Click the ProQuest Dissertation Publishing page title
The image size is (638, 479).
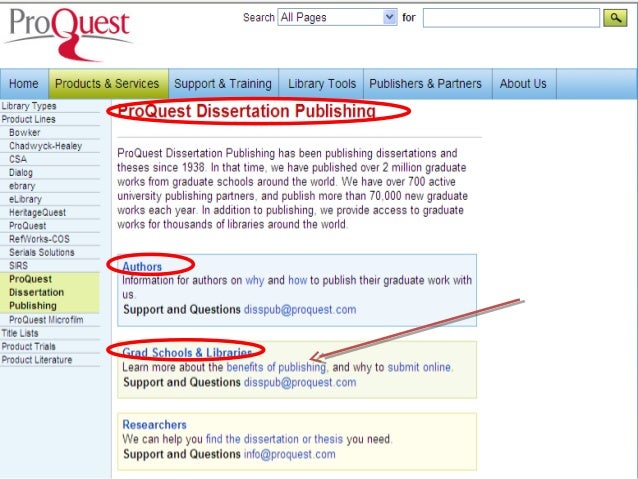pos(247,111)
